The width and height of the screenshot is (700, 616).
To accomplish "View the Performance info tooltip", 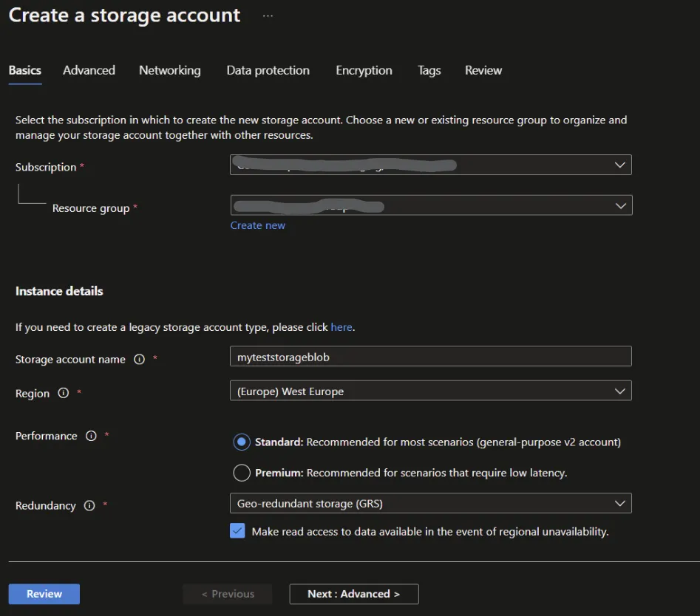I will coord(89,436).
